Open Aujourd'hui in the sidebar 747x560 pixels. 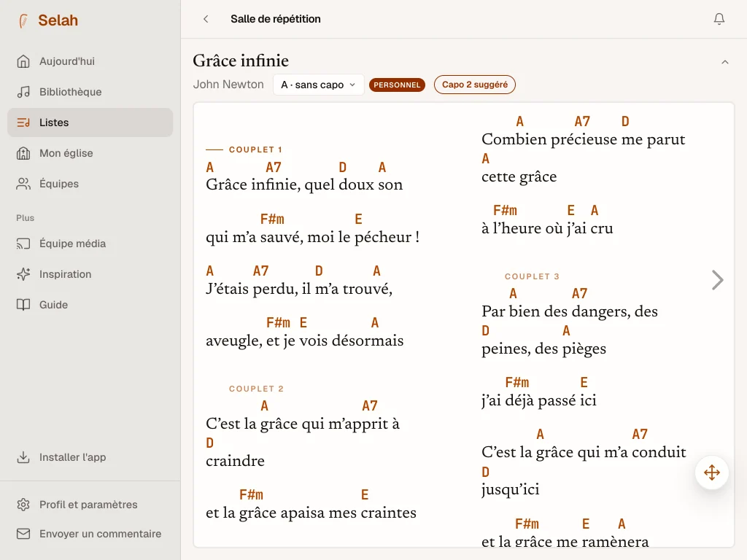pos(90,61)
